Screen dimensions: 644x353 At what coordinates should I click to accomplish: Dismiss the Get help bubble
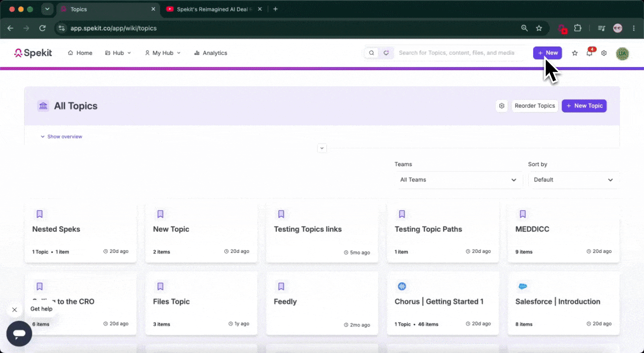click(14, 310)
